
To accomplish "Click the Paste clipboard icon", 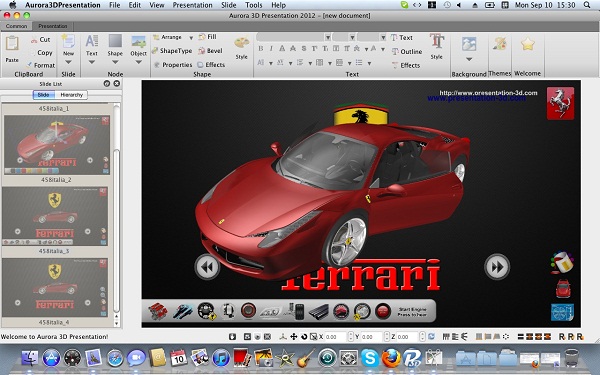I will (12, 43).
